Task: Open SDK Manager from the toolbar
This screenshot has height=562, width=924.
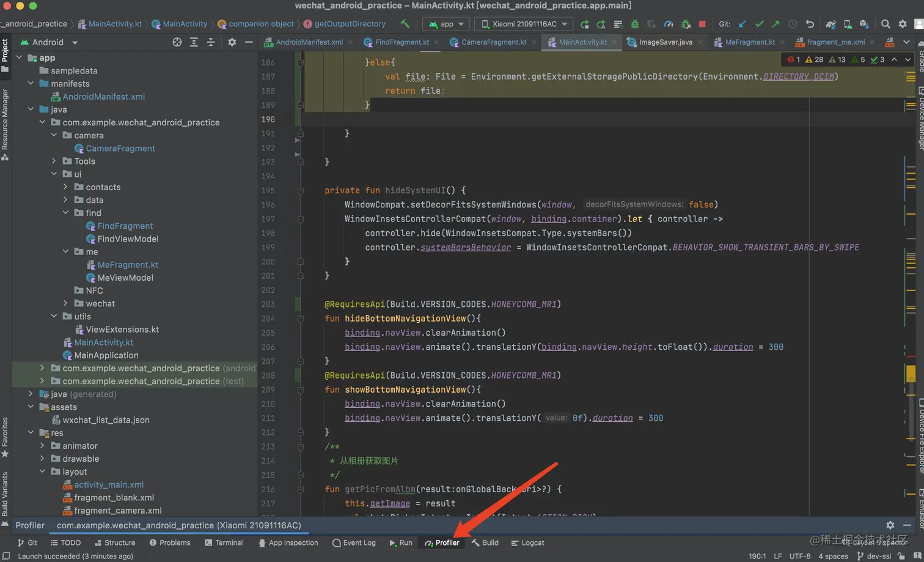Action: coord(864,24)
